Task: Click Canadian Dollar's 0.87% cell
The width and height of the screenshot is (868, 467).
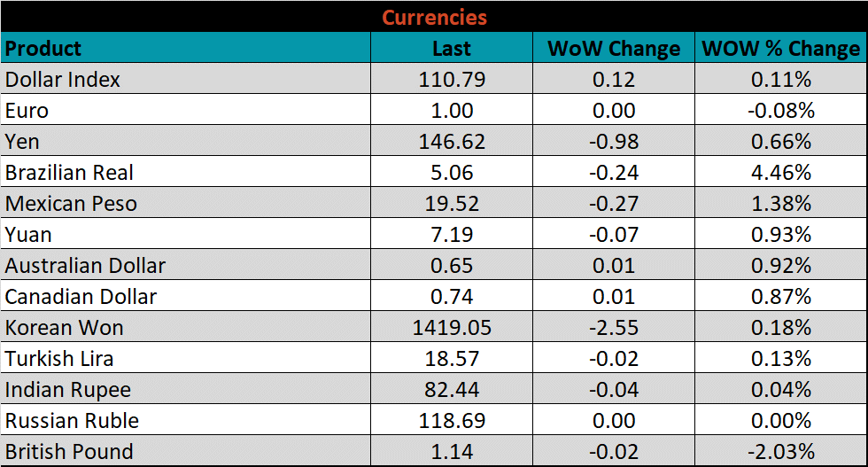Action: pyautogui.click(x=780, y=297)
